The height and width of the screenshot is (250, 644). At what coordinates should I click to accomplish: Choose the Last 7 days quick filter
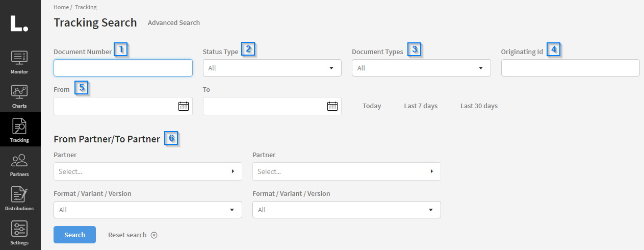click(x=421, y=106)
